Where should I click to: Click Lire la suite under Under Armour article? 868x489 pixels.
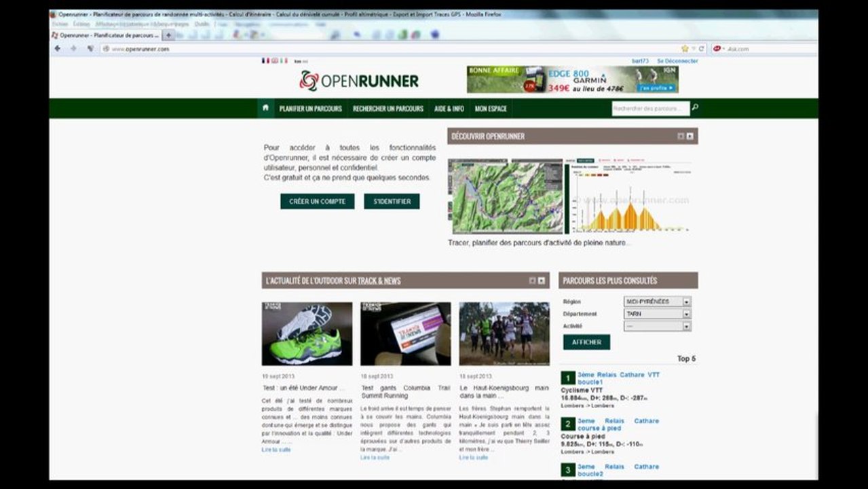[x=276, y=450]
